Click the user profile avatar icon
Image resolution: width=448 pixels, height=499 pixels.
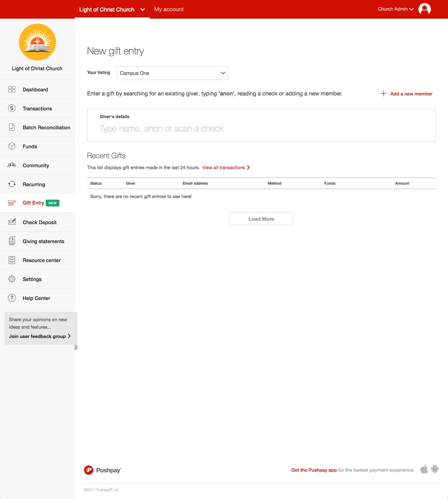pos(424,9)
